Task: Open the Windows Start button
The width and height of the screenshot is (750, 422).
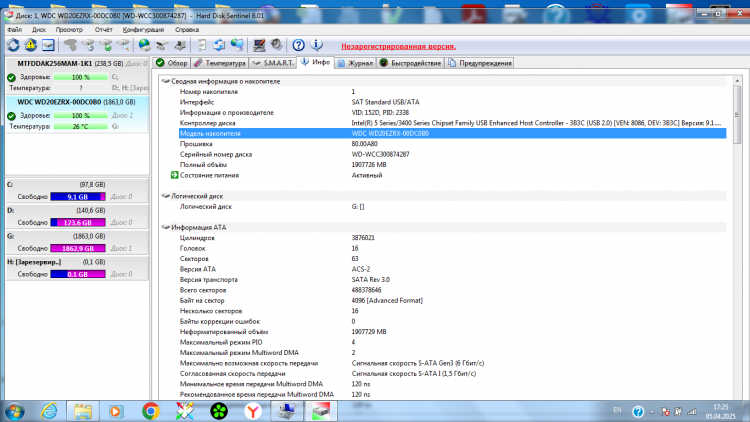Action: click(14, 411)
